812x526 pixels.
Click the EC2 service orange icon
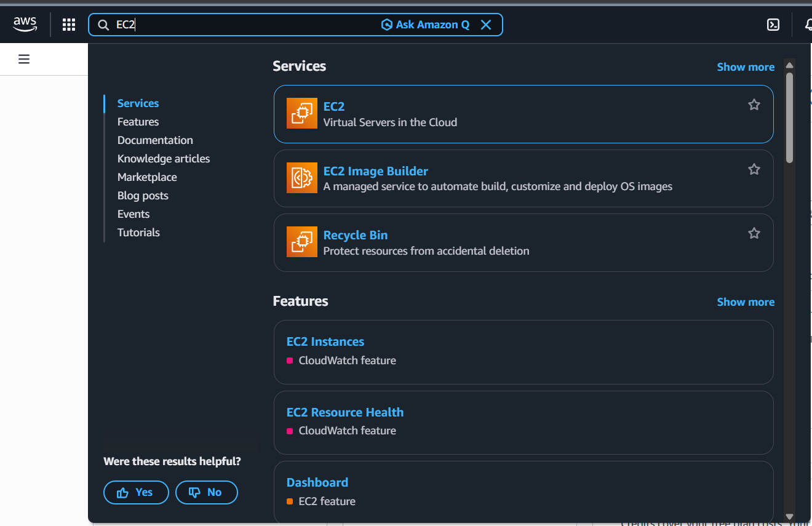pos(302,113)
